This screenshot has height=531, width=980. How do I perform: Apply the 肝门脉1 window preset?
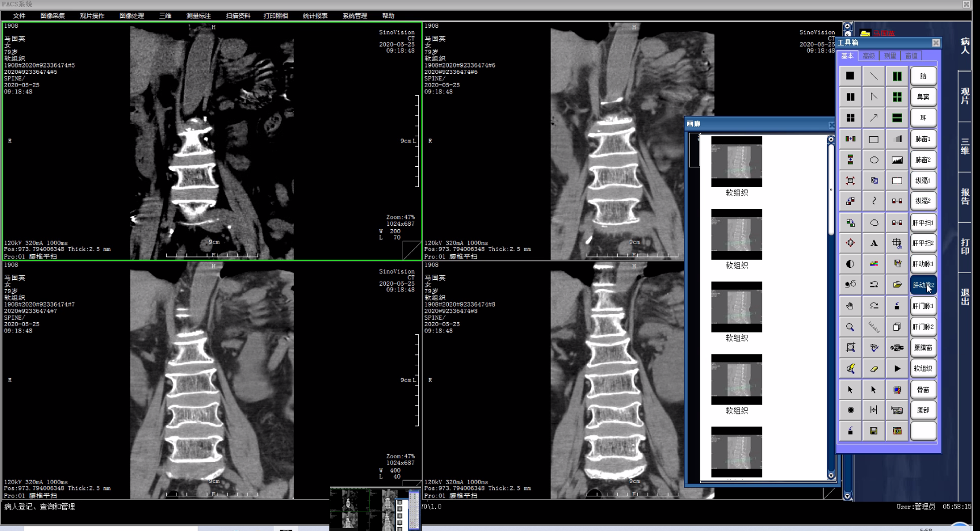click(923, 306)
